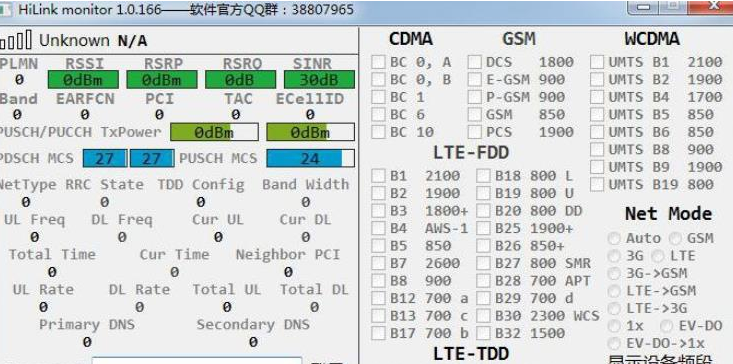Tick the PCS 1900 checkbox

pyautogui.click(x=474, y=132)
